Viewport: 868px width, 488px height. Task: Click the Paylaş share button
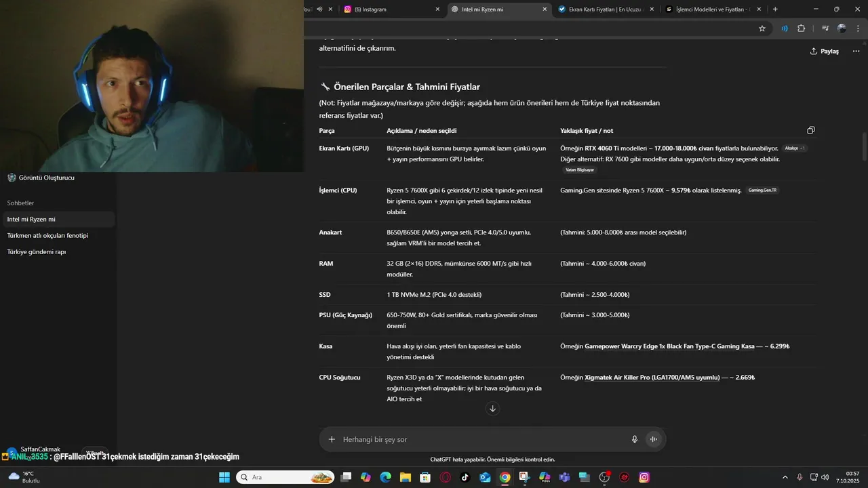tap(824, 52)
